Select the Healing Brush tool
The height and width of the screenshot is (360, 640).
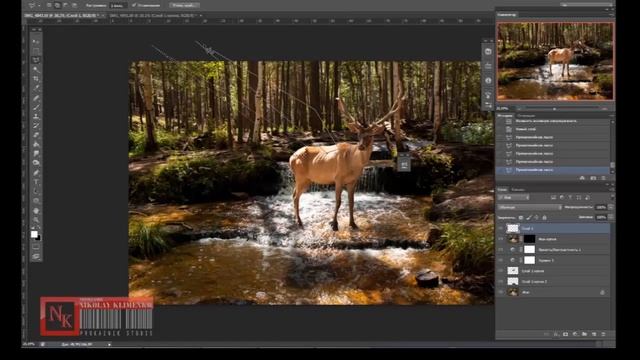pos(36,98)
